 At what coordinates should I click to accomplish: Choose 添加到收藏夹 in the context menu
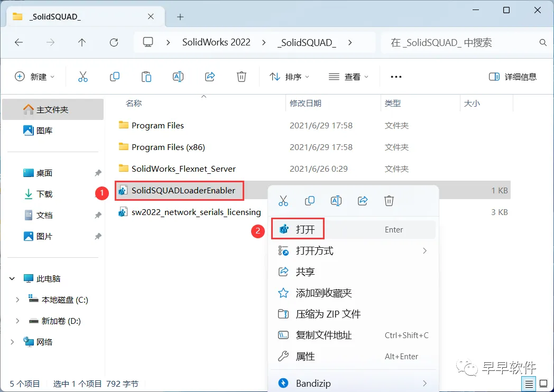(x=353, y=293)
